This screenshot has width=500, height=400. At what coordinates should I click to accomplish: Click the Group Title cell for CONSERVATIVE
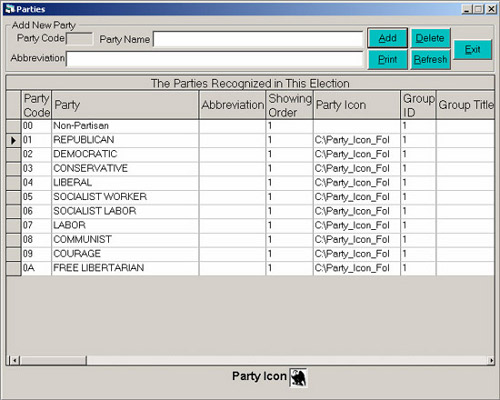pos(465,169)
